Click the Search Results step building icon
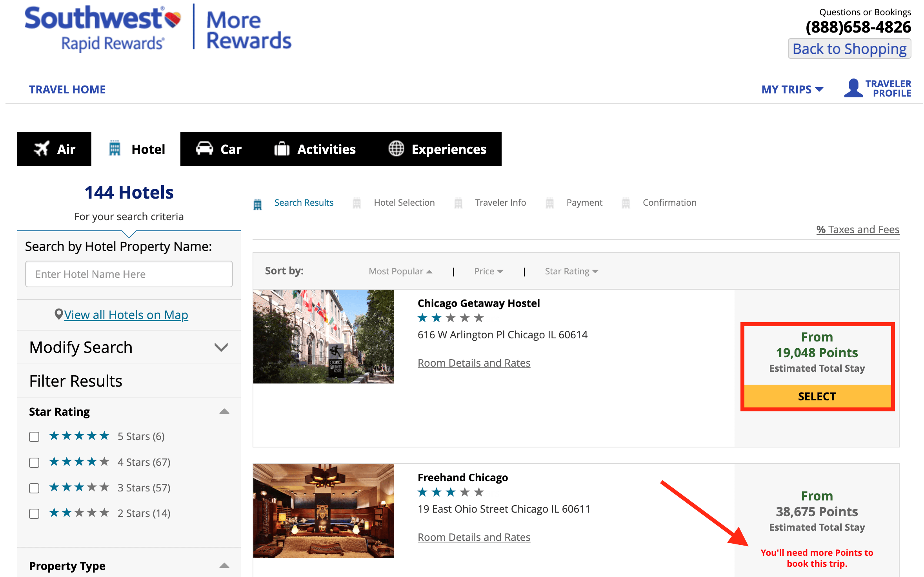924x577 pixels. [x=258, y=204]
